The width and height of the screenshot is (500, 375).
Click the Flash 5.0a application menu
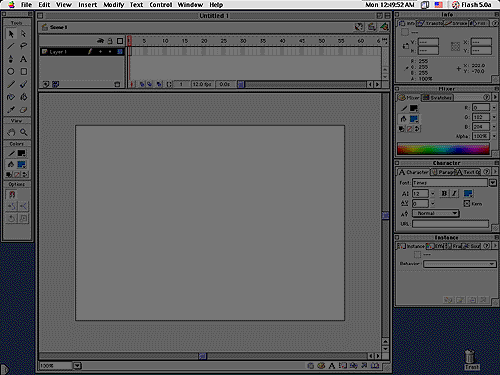pyautogui.click(x=472, y=5)
